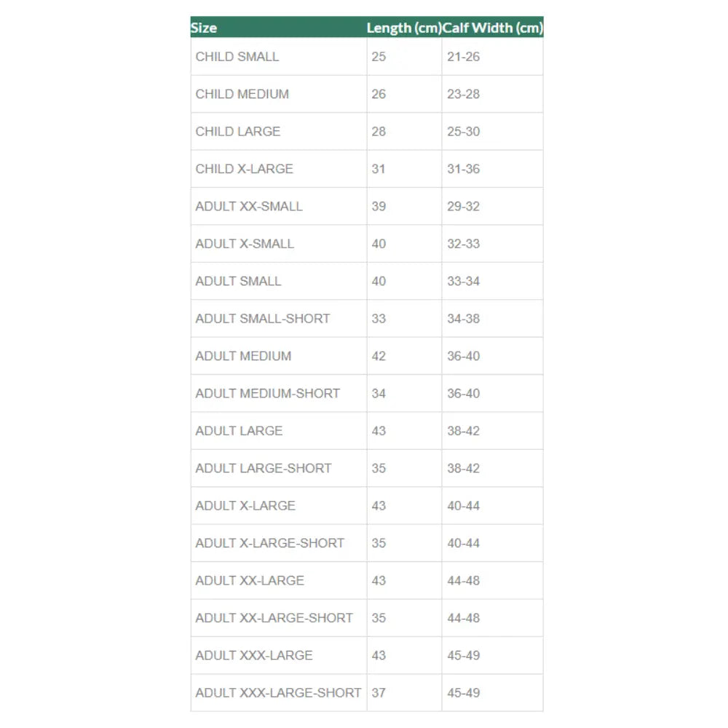Click the CHILD LARGE size cell
The height and width of the screenshot is (728, 728).
(238, 132)
